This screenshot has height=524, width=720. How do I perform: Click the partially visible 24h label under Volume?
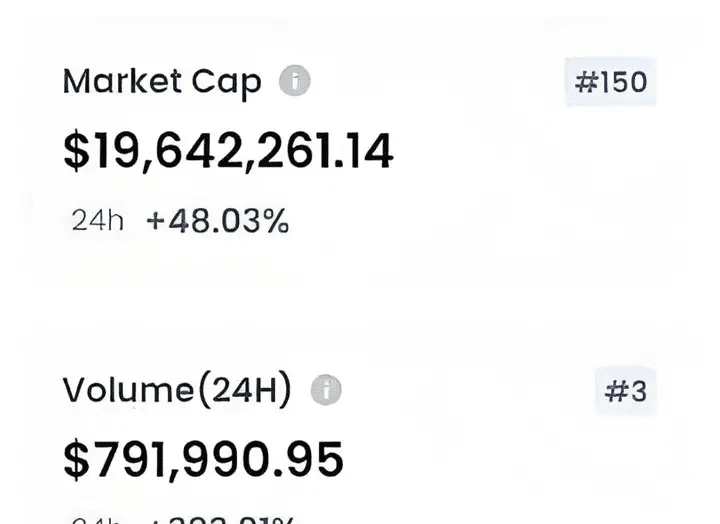click(97, 519)
